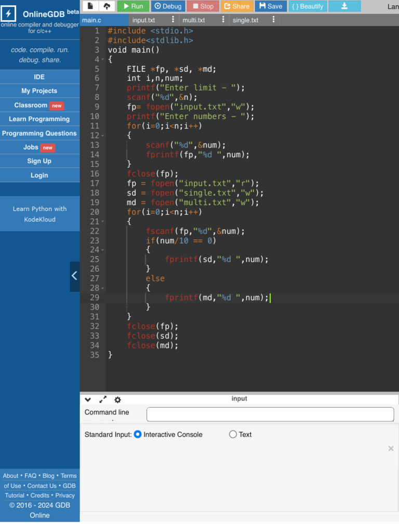Click the Stop button
This screenshot has width=399, height=532.
click(x=203, y=6)
